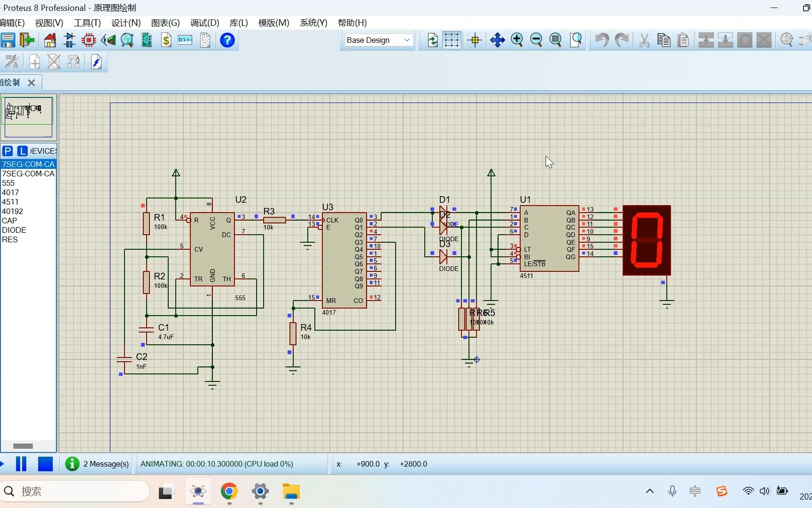This screenshot has height=508, width=812.
Task: Open the Bill of Materials dollar icon
Action: [x=166, y=40]
